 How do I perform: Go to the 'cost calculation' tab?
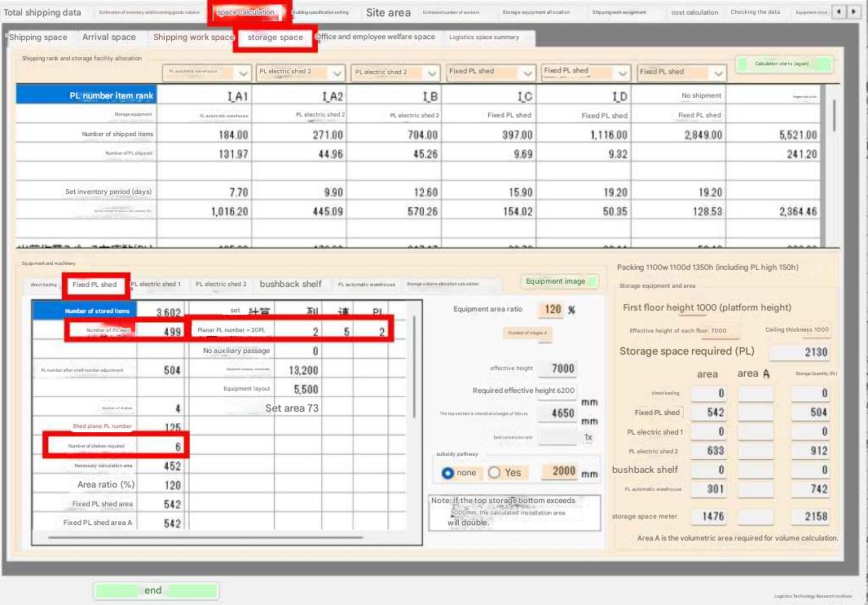click(694, 12)
